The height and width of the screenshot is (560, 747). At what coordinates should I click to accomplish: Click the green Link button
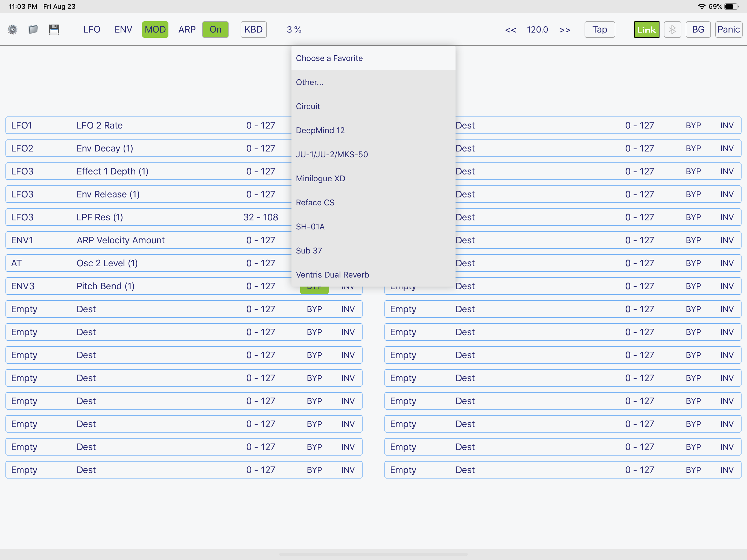pos(646,29)
